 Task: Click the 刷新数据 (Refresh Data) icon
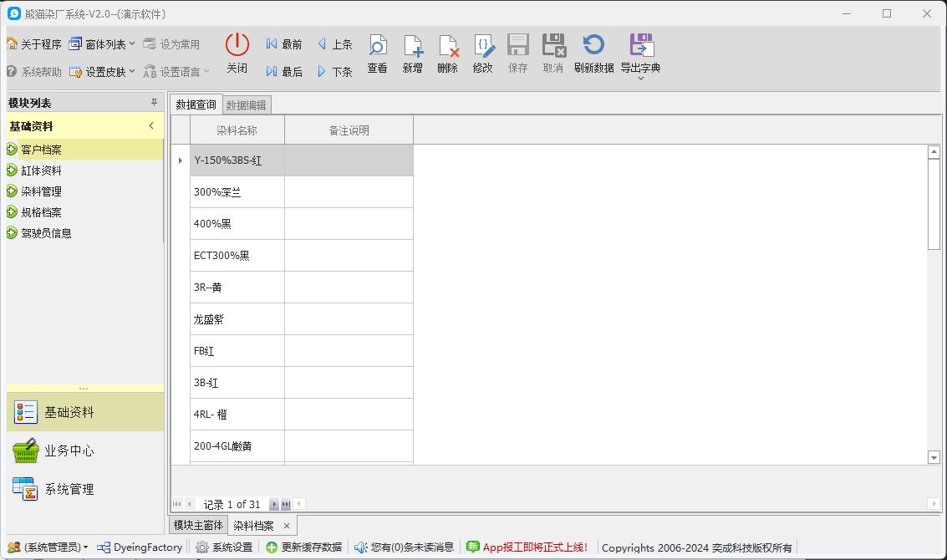coord(593,53)
